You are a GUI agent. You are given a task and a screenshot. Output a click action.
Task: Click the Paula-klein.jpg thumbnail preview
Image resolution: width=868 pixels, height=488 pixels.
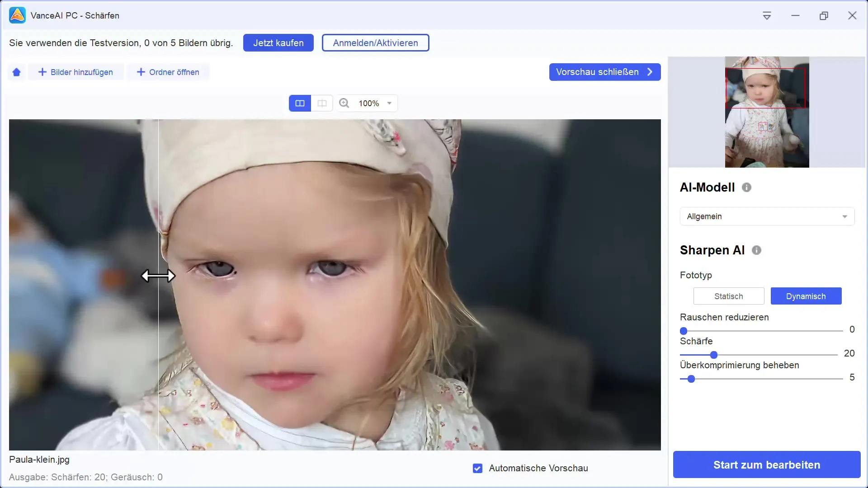click(x=767, y=112)
